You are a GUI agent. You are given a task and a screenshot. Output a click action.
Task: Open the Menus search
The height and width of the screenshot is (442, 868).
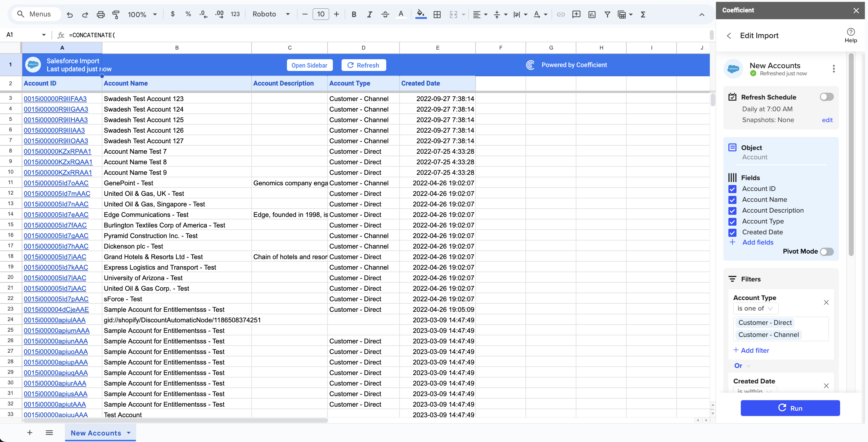pos(36,14)
